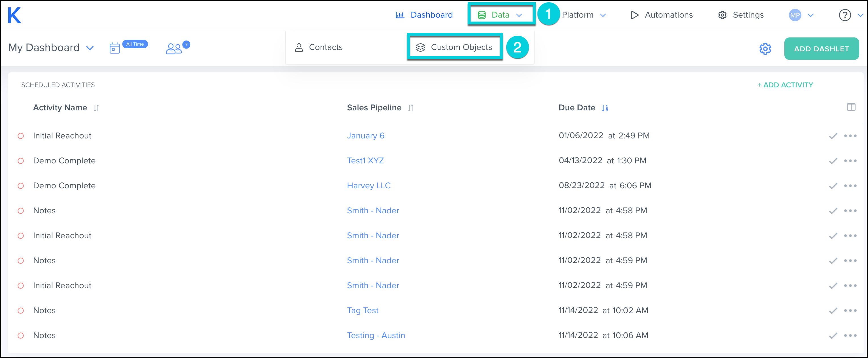Open the Testing - Austin pipeline link
The height and width of the screenshot is (358, 868).
coord(376,335)
